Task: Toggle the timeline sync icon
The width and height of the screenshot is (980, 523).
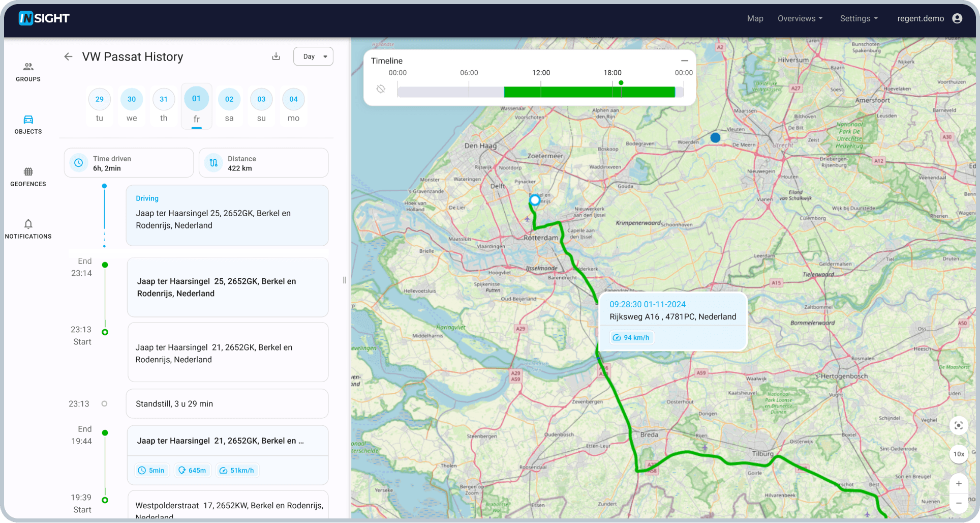Action: coord(381,89)
